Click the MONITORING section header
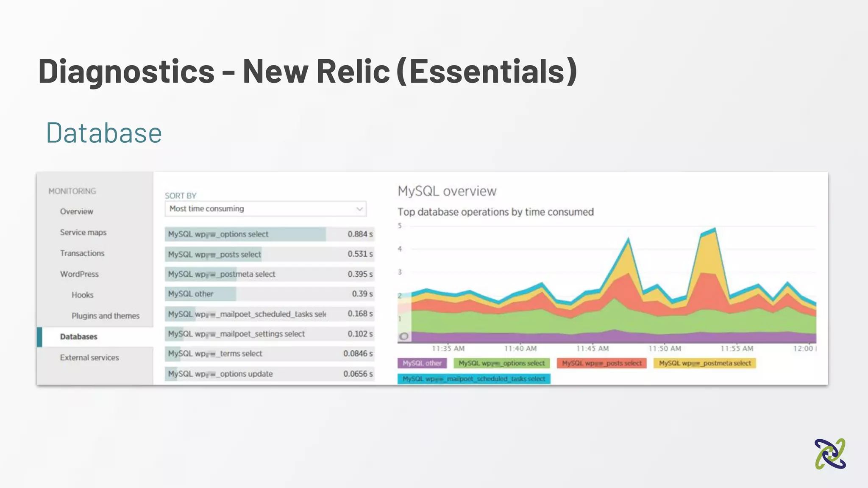Screen dimensions: 868x488 [x=72, y=191]
